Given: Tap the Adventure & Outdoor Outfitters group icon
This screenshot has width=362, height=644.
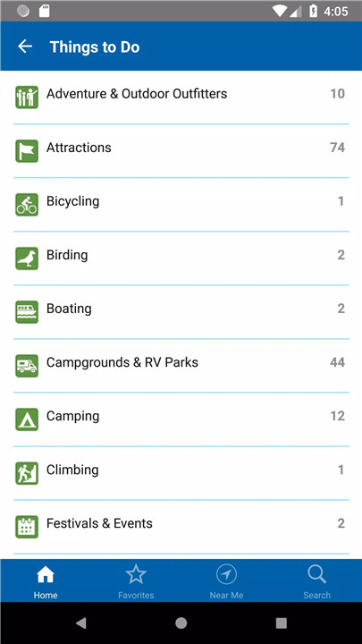Looking at the screenshot, I should tap(27, 97).
